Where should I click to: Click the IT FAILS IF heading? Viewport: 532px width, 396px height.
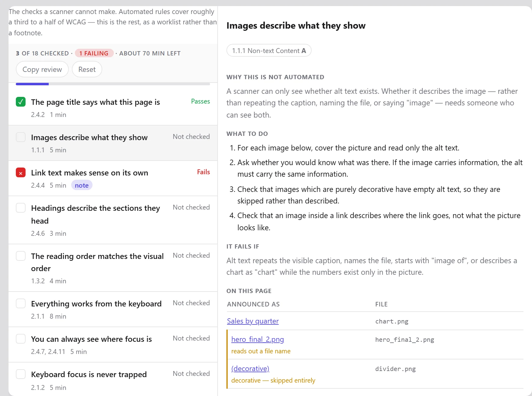click(x=243, y=246)
